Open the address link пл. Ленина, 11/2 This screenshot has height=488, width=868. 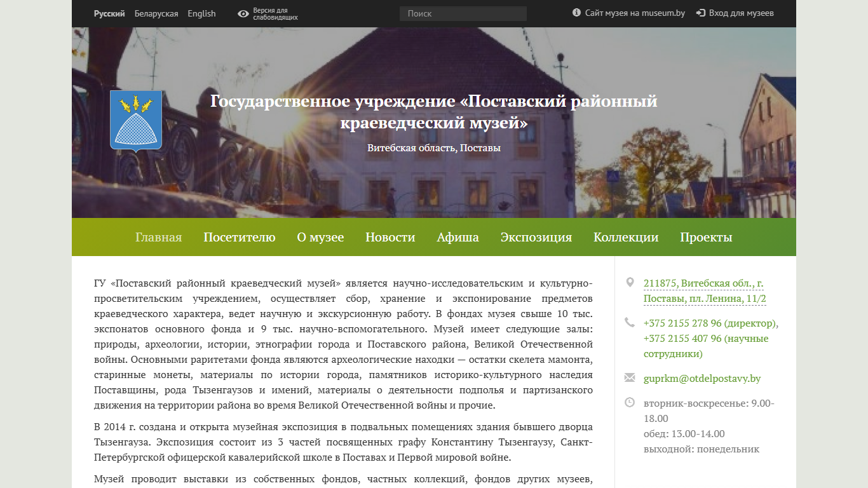coord(705,290)
